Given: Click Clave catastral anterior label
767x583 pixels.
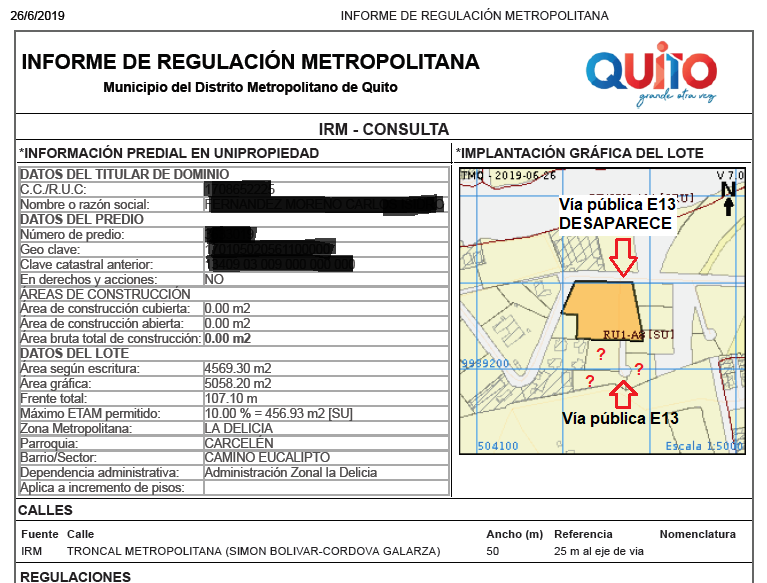Looking at the screenshot, I should tap(87, 265).
